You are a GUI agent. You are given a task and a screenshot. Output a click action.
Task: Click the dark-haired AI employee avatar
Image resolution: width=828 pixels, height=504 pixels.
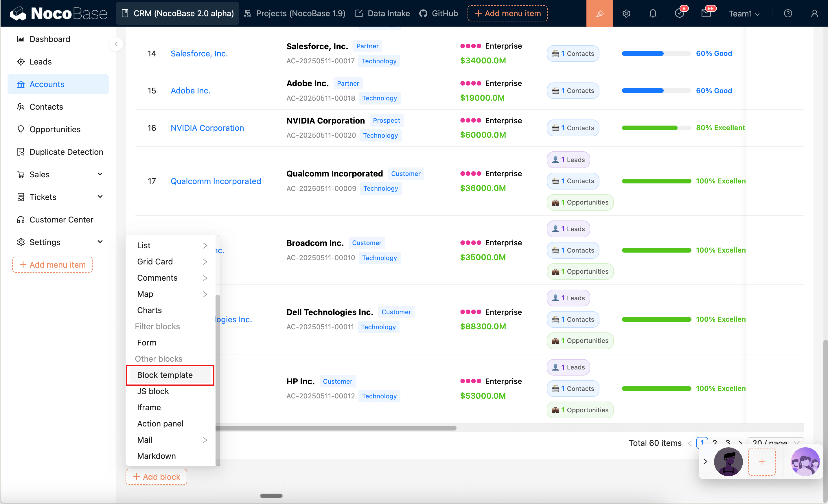tap(728, 462)
